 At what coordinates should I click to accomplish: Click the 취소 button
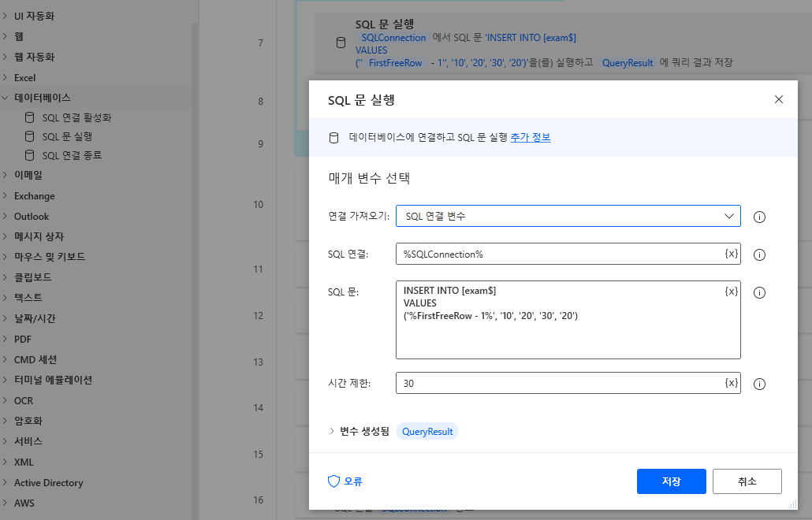click(x=747, y=481)
